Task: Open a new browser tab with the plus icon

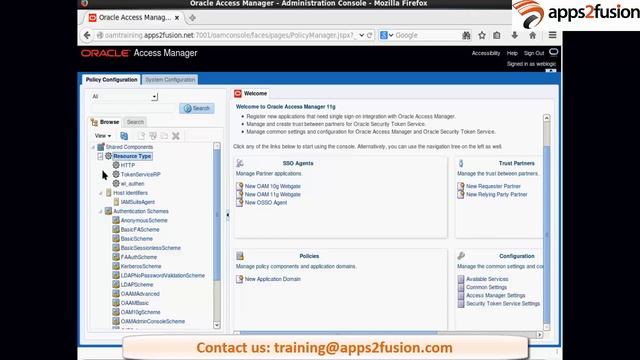Action: [192, 18]
